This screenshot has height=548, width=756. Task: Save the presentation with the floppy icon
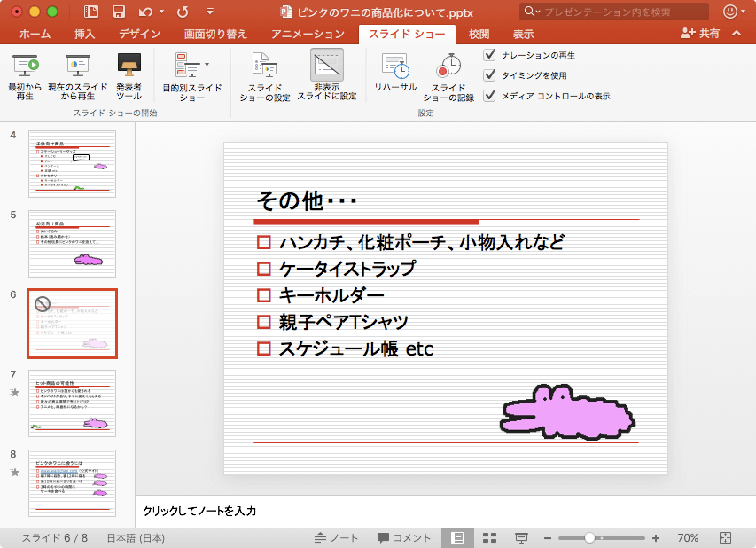119,12
